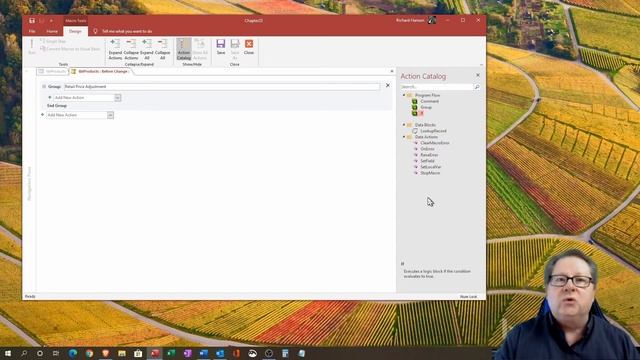Click the vertical Navigation Pane bar
The height and width of the screenshot is (360, 640).
click(x=29, y=183)
